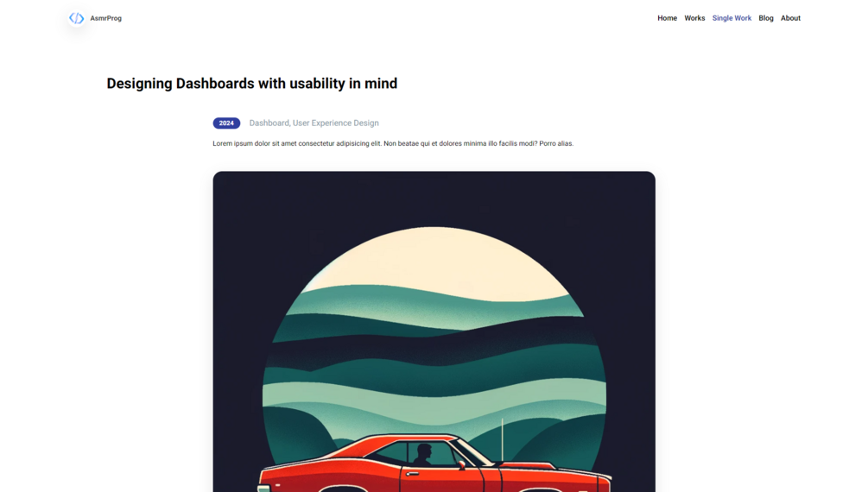Click the AsmrProg brand name
This screenshot has height=492, width=868.
(105, 18)
